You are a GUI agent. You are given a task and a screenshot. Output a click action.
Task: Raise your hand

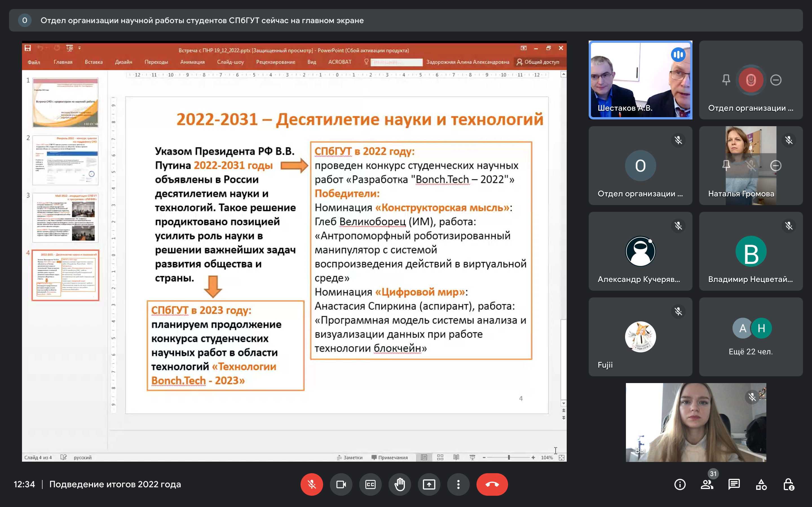pyautogui.click(x=400, y=484)
